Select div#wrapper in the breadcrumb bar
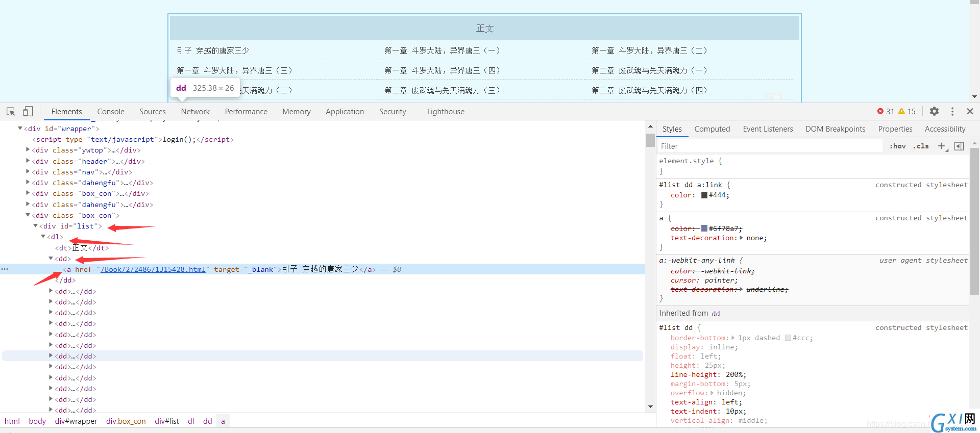Screen dimensions: 980x433 click(76, 421)
